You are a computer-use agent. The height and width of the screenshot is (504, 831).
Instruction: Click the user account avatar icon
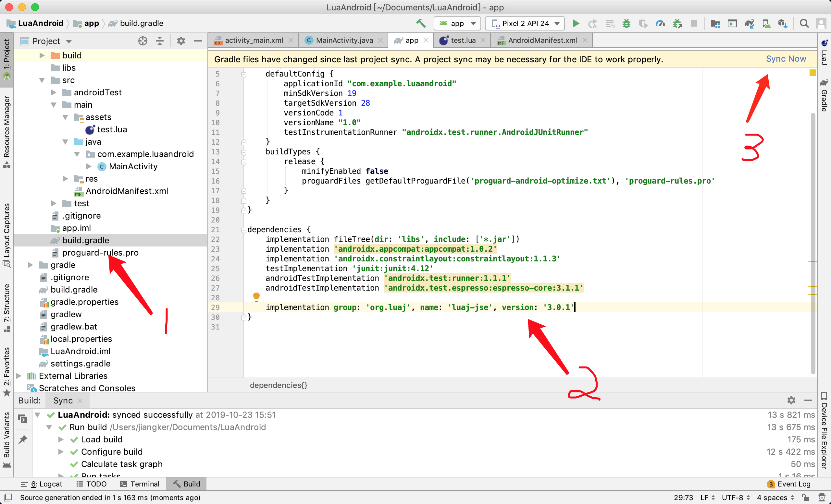821,23
